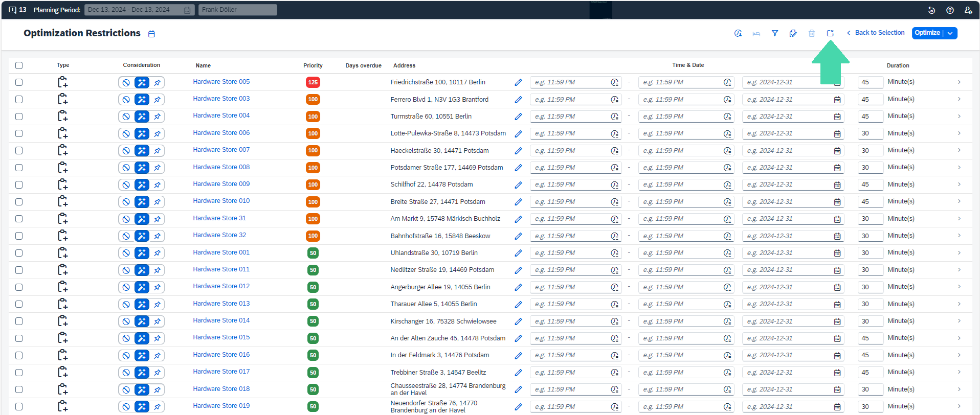980x415 pixels.
Task: Tick checkbox for Hardware Store 005
Action: click(x=19, y=82)
